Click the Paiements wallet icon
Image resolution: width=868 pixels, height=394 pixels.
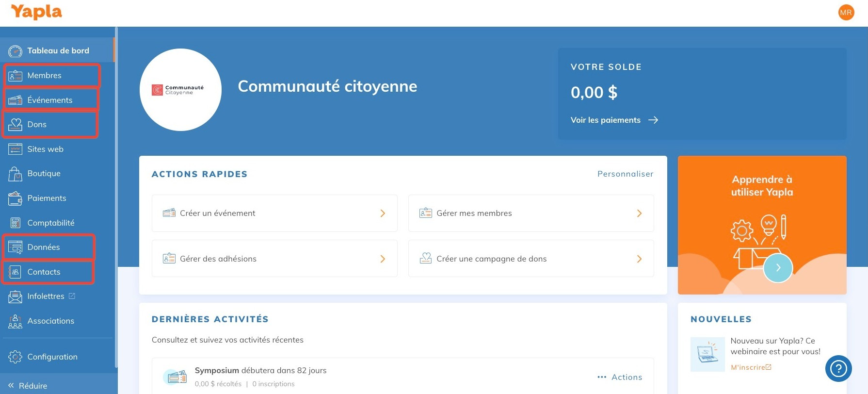click(15, 198)
